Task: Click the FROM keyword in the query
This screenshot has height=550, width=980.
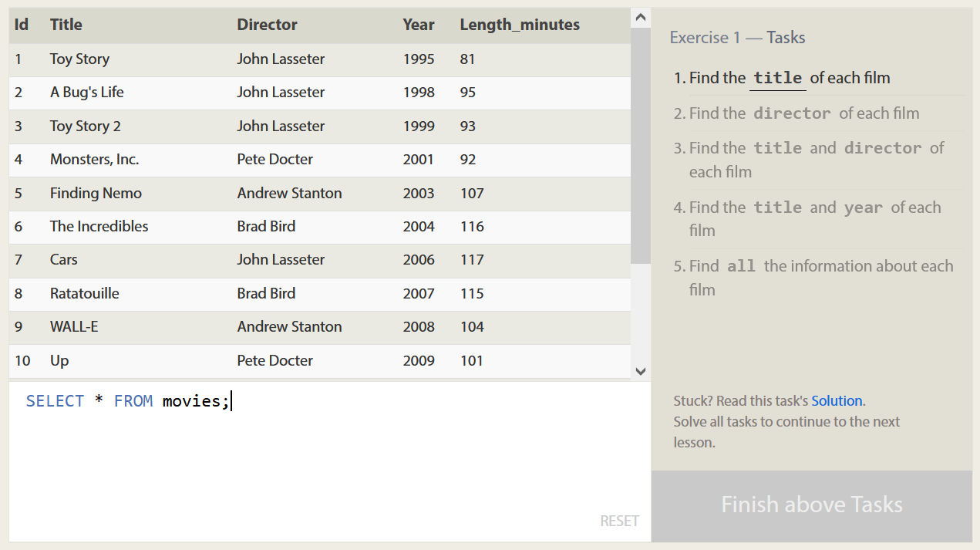Action: click(x=133, y=401)
